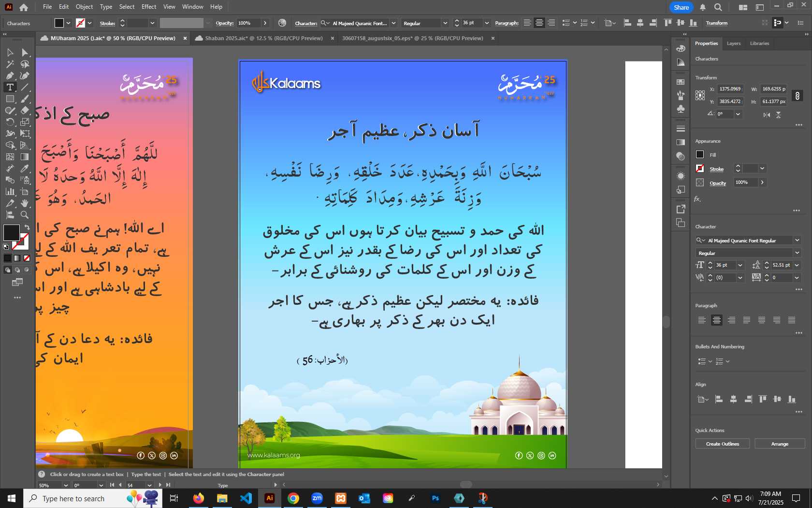Screen dimensions: 812x508
Task: Set Draw Behind mode
Action: pyautogui.click(x=17, y=270)
